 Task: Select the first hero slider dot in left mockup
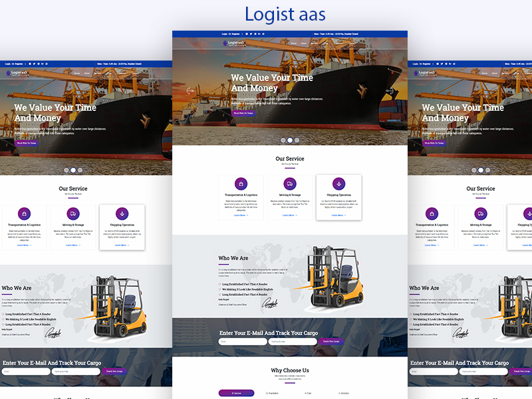(66, 170)
